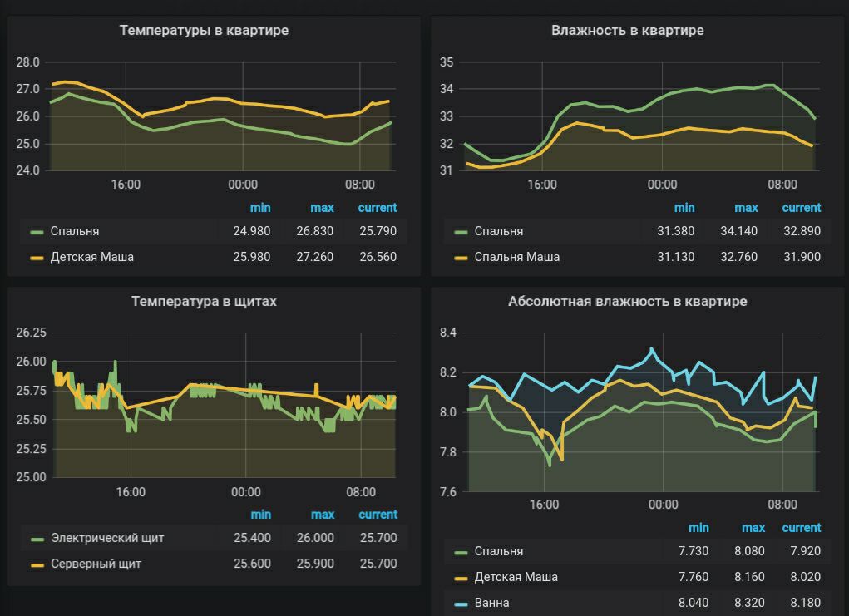
Task: Toggle the "Детская Маша" series in the temperature legend
Action: pyautogui.click(x=91, y=257)
